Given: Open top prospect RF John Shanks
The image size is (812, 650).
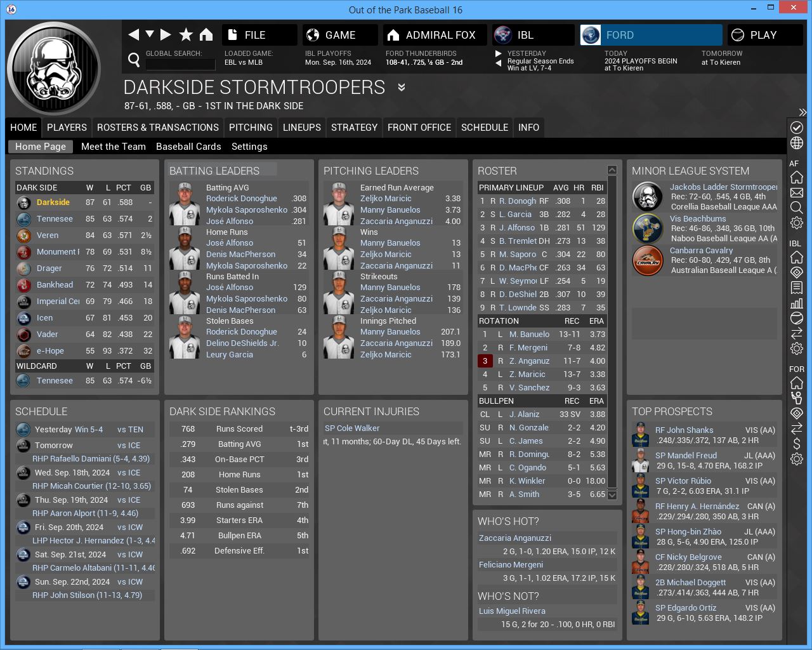Looking at the screenshot, I should pos(684,430).
